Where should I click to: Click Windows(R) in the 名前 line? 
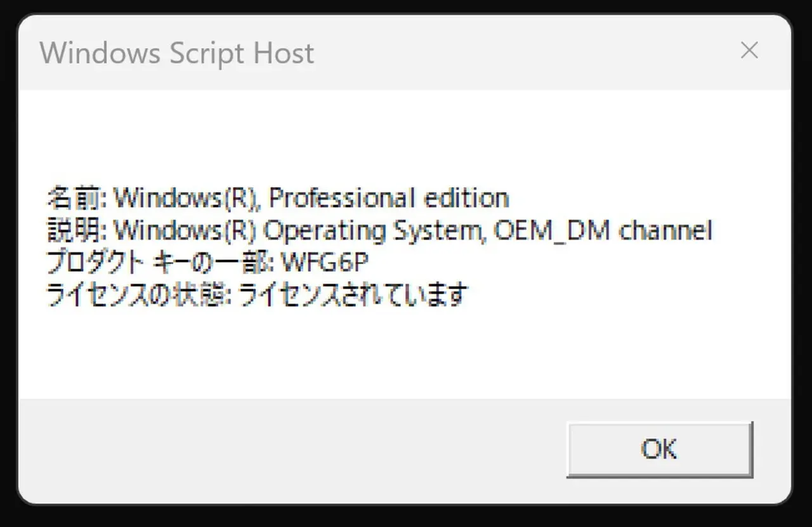[187, 198]
